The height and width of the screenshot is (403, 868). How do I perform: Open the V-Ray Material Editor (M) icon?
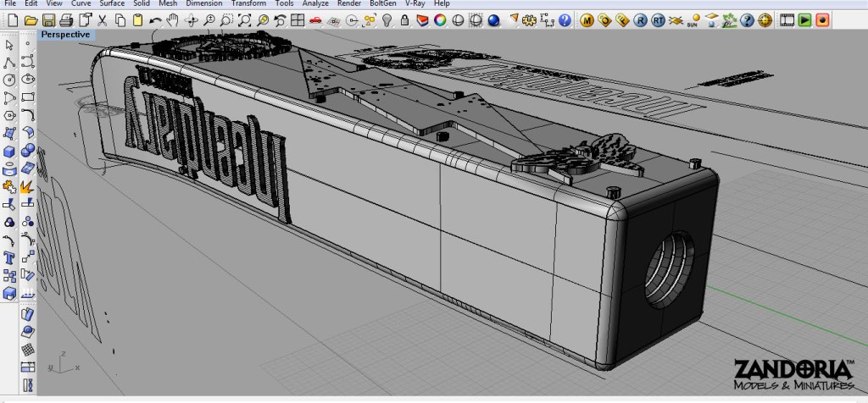tap(587, 19)
